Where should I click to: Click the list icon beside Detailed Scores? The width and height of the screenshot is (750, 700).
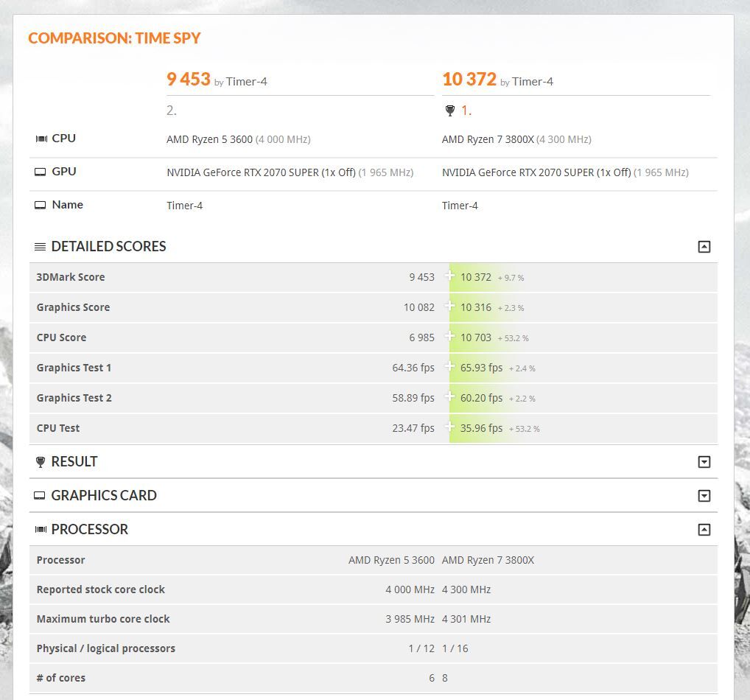click(x=41, y=247)
